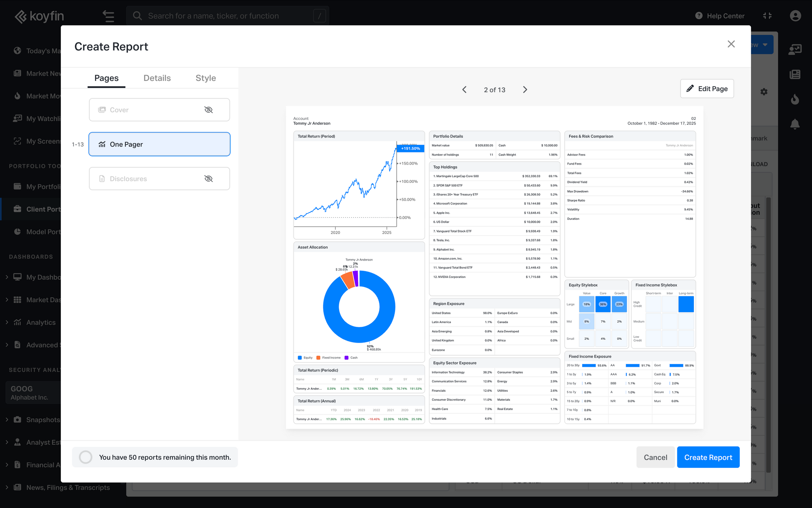This screenshot has height=508, width=812.
Task: Click the Create Report button
Action: pyautogui.click(x=708, y=457)
